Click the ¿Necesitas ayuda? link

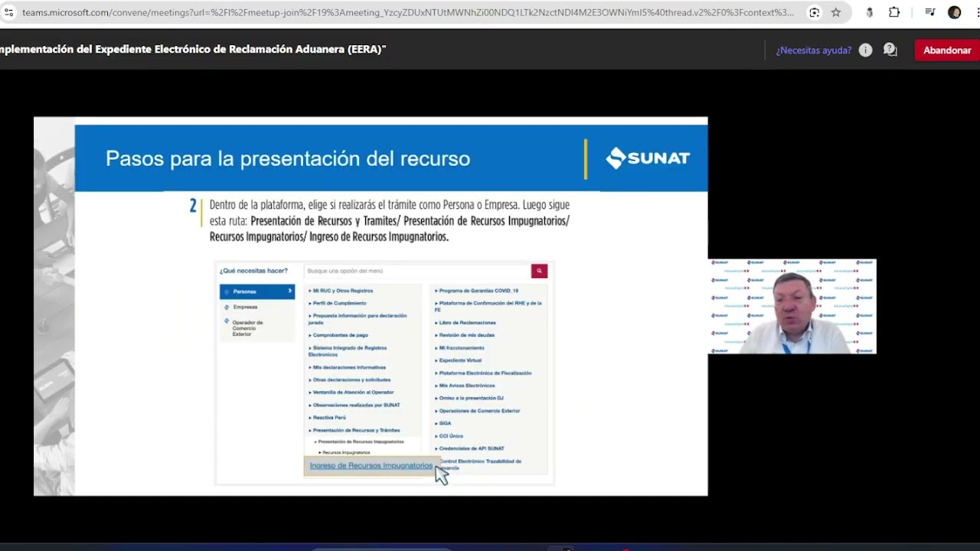813,51
